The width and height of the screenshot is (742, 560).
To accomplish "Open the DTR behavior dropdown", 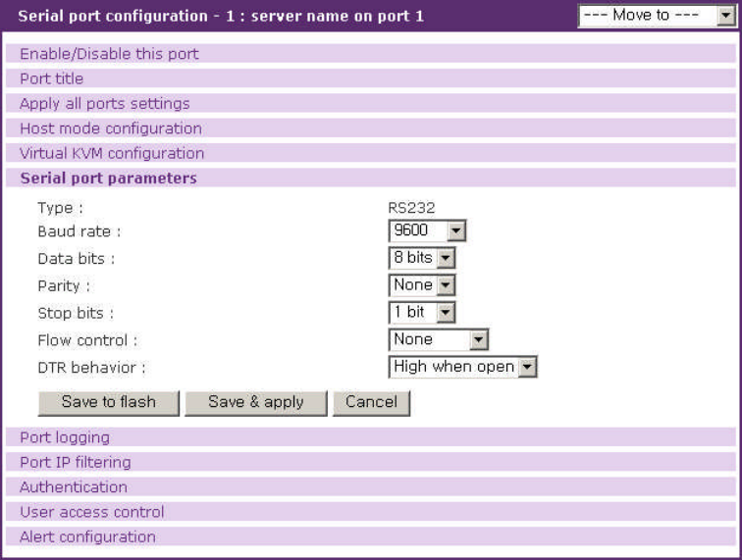I will pos(463,367).
